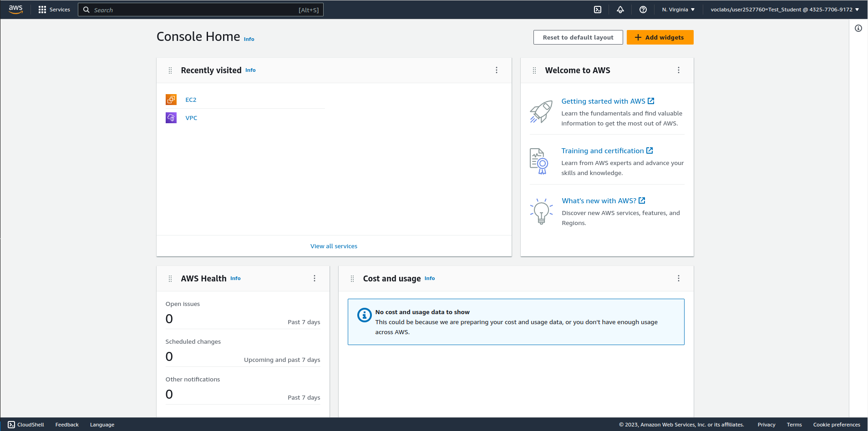
Task: Open the notifications bell
Action: point(620,10)
